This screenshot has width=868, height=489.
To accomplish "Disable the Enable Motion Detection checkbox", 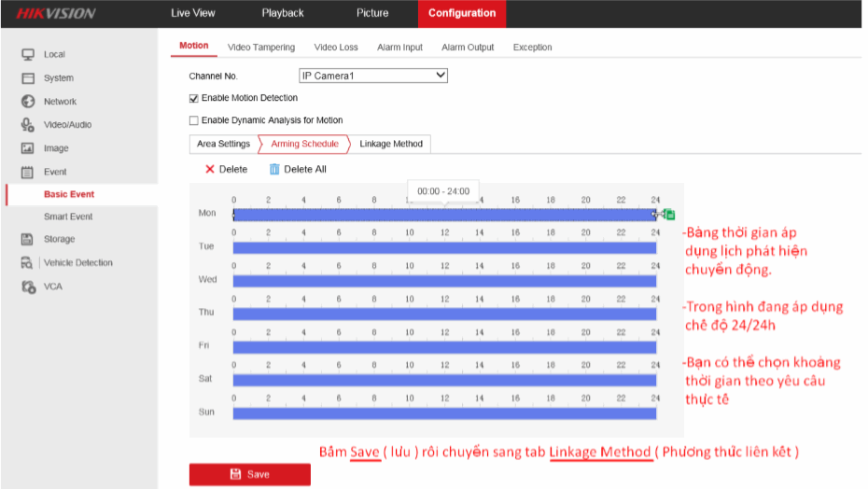I will point(194,98).
